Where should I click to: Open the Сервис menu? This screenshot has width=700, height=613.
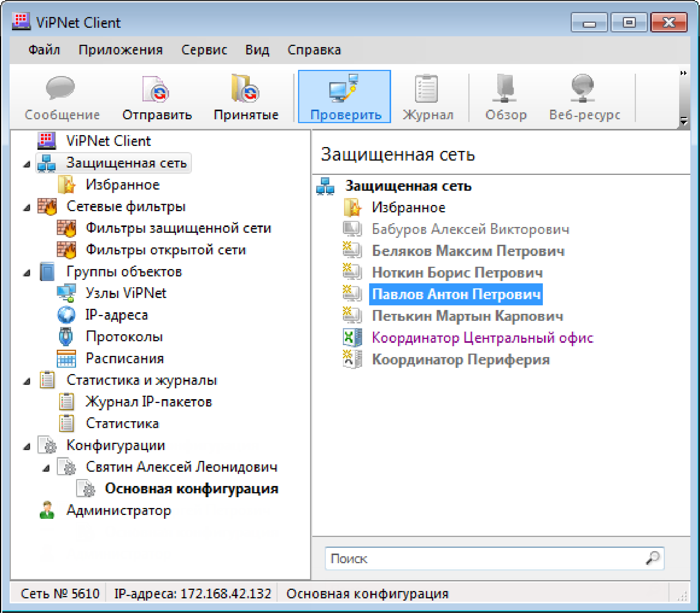204,50
